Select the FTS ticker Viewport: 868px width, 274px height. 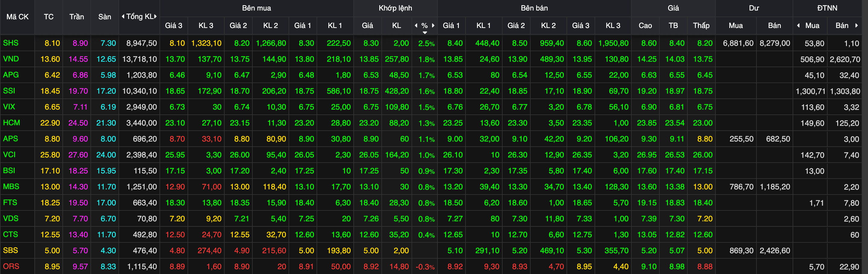(x=10, y=203)
